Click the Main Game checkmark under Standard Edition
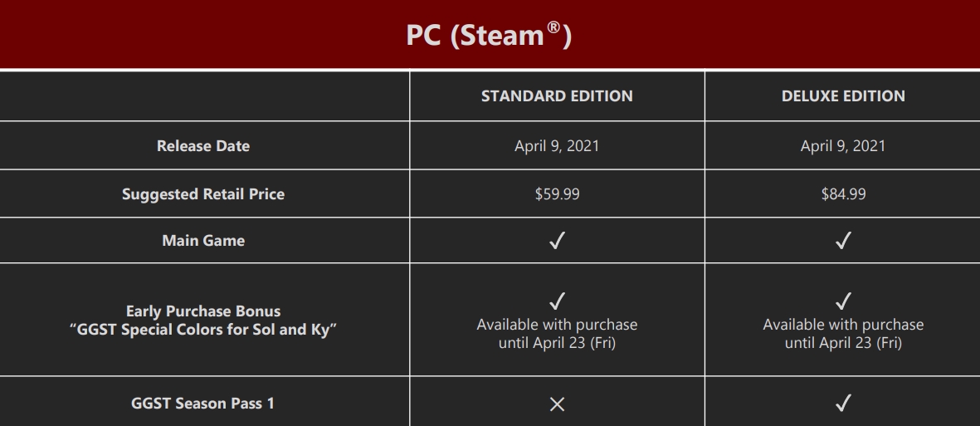Viewport: 980px width, 426px height. click(x=557, y=240)
